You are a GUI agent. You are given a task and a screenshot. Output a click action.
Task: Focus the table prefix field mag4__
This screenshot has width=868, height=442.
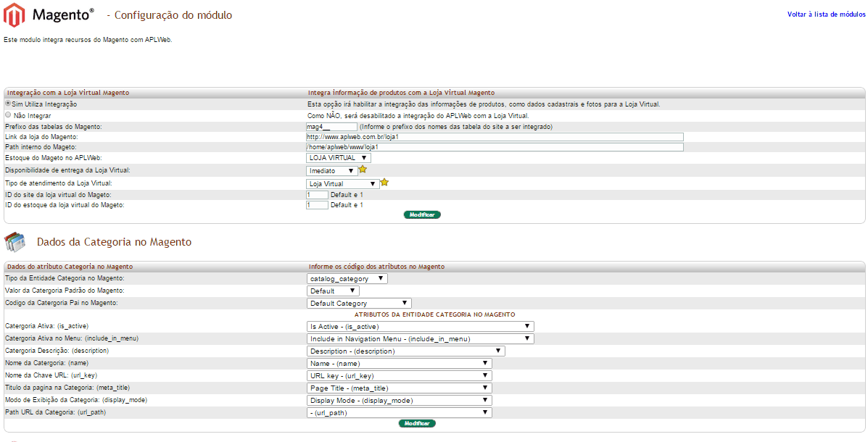coord(331,127)
